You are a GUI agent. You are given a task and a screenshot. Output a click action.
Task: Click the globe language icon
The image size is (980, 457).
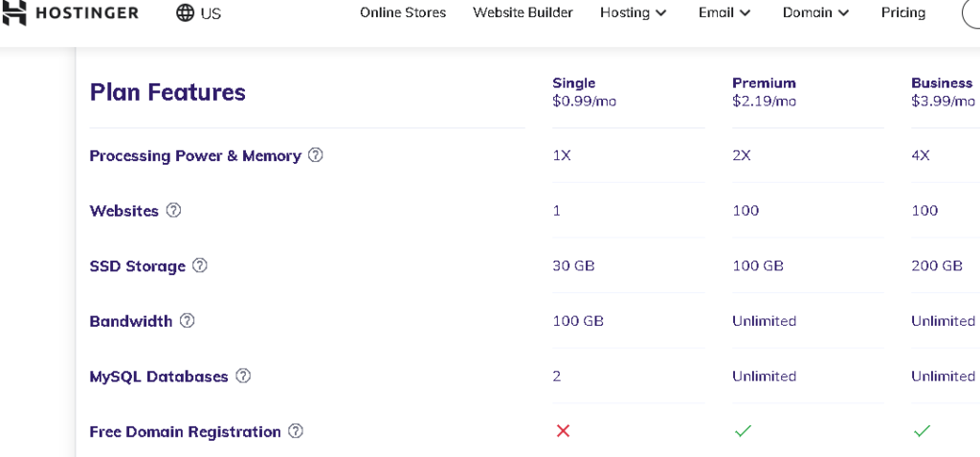click(x=185, y=12)
